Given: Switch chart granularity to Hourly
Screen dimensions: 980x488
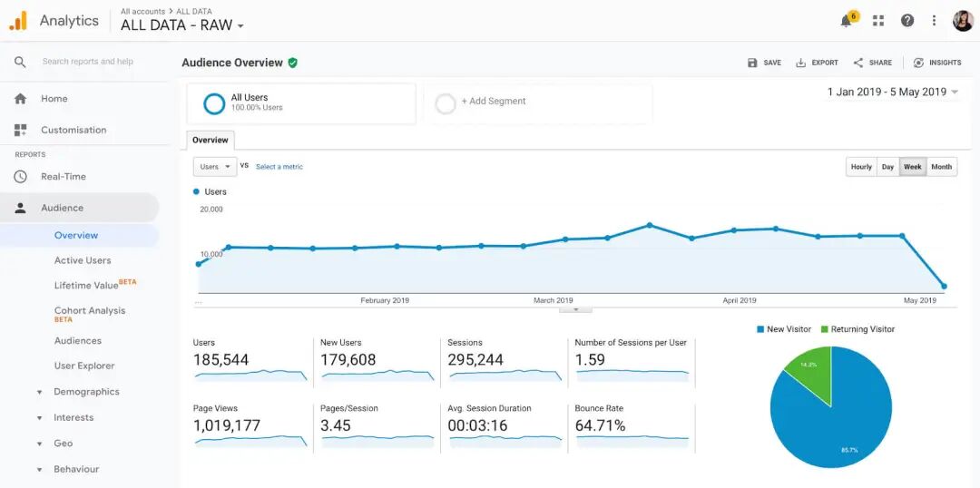Looking at the screenshot, I should point(861,167).
